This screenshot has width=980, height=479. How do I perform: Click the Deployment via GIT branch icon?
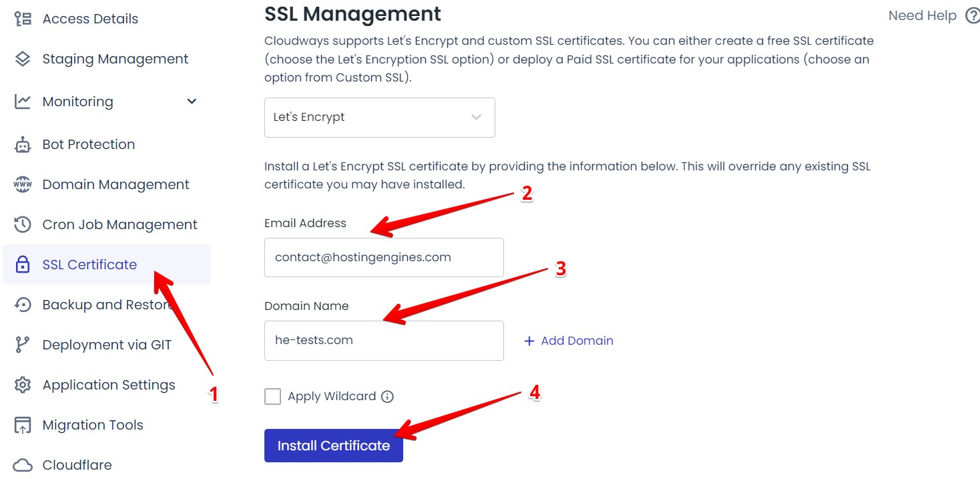coord(23,345)
